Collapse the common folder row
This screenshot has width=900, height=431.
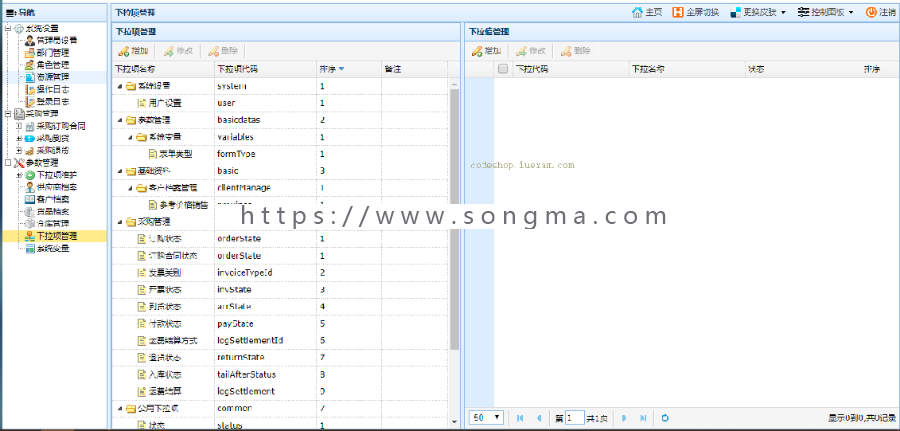point(120,408)
